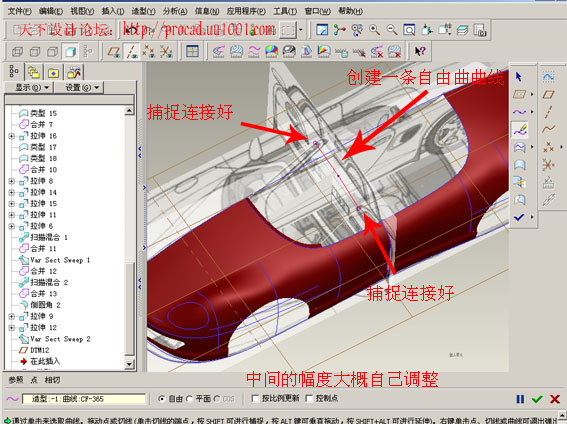Click the zoom in magnifier icon
The image size is (567, 424).
pyautogui.click(x=374, y=30)
